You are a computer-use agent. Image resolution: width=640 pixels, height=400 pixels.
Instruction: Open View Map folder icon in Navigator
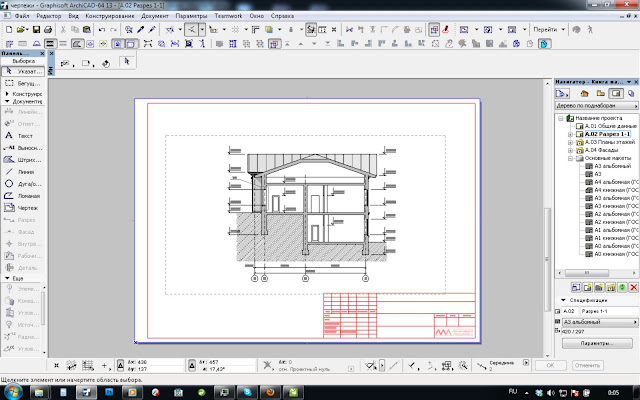(x=600, y=93)
